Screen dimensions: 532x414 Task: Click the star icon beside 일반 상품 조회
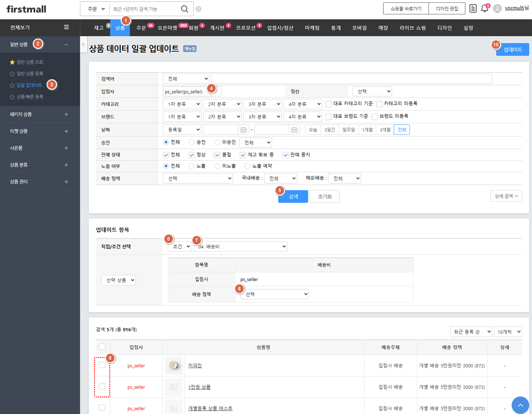[x=12, y=62]
